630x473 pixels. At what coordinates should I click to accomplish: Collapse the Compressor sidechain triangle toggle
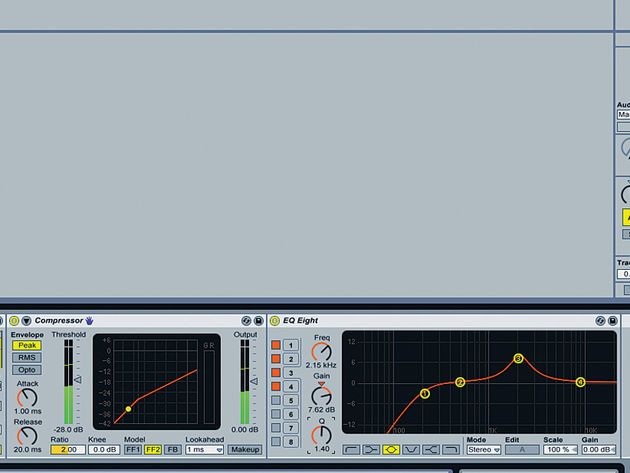[27, 321]
